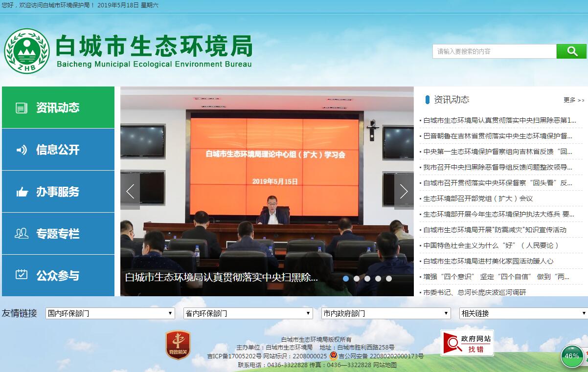Click the red 党政机关 badge icon
The height and width of the screenshot is (372, 588).
point(178,345)
